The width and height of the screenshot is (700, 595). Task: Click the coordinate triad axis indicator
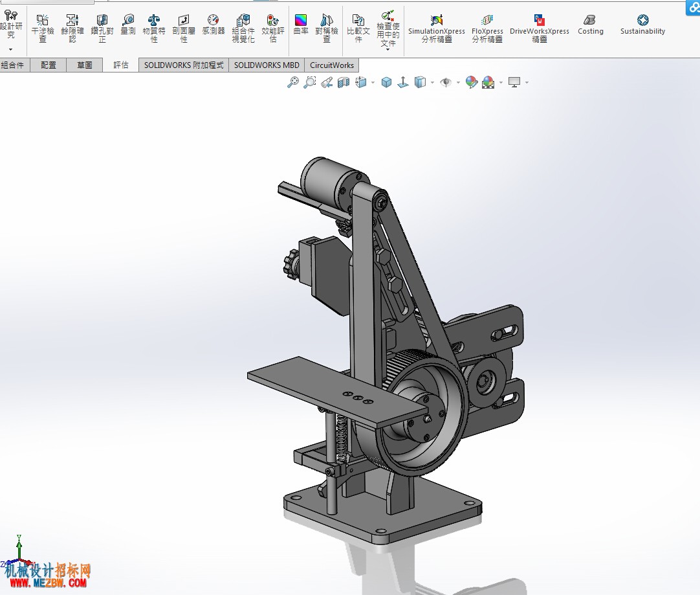[18, 552]
